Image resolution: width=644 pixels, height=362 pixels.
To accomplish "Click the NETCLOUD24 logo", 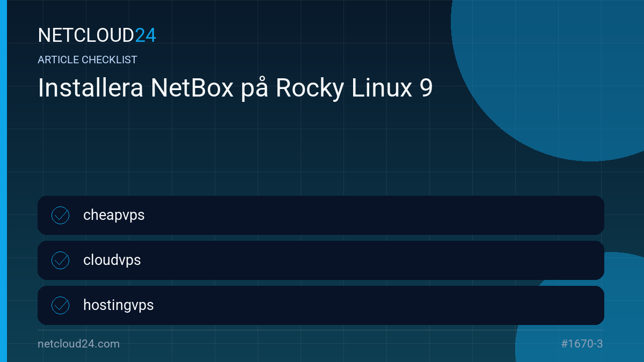I will (97, 35).
